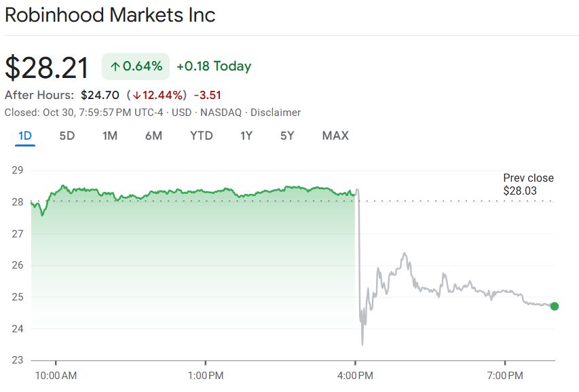Click the 10:00 AM axis label
Image resolution: width=579 pixels, height=392 pixels.
56,375
